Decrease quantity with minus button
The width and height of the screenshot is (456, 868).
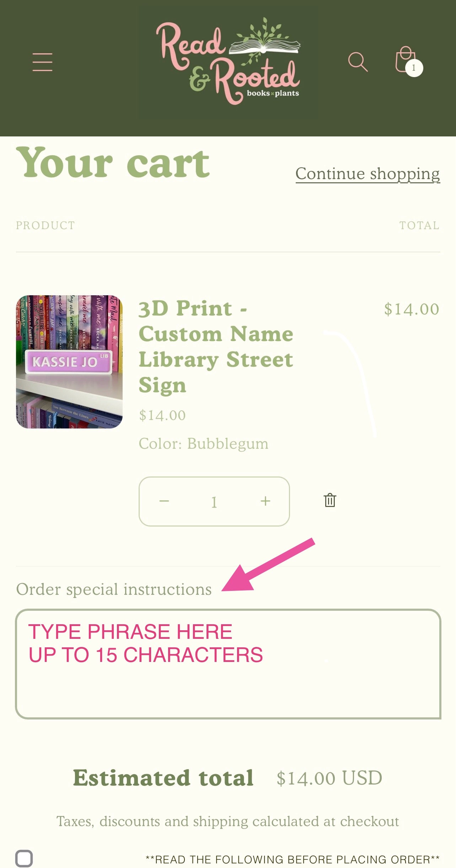tap(164, 501)
